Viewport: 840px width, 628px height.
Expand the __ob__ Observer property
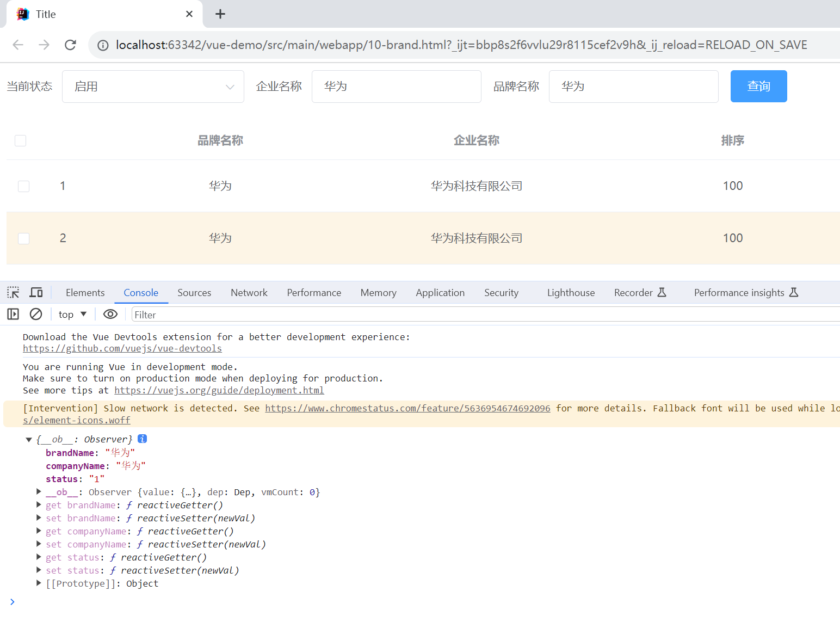[x=39, y=491]
